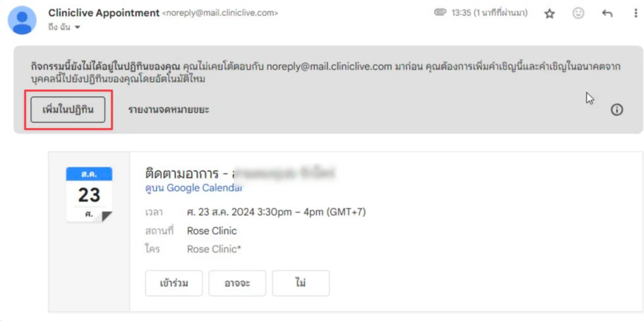This screenshot has height=321, width=644.
Task: Click the calendar date icon showing 23
Action: coord(89,194)
